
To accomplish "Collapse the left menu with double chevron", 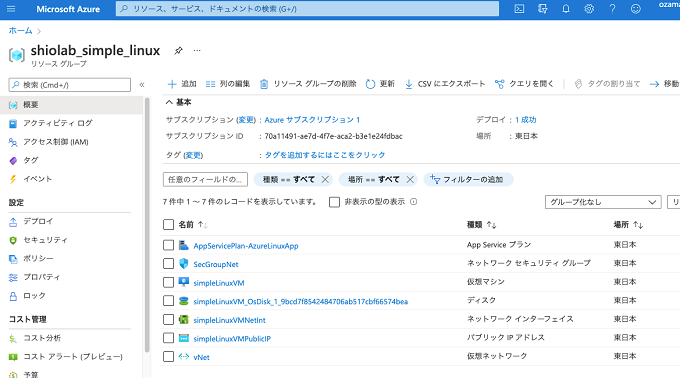I will point(142,85).
